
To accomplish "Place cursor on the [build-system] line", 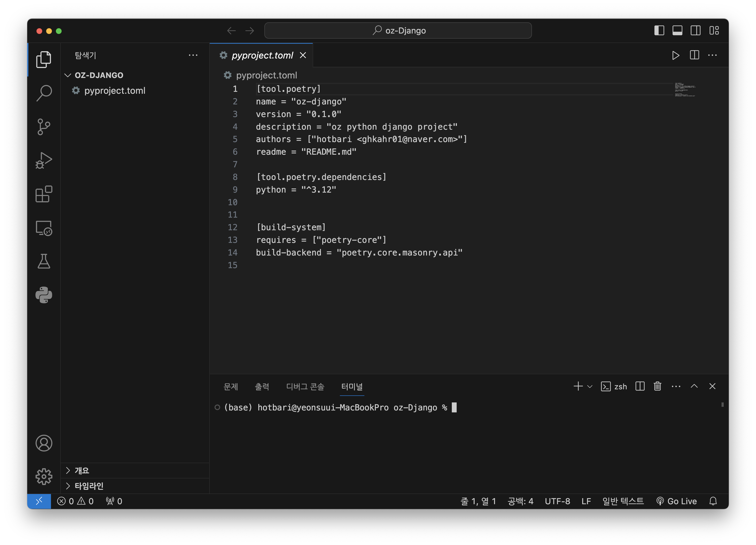I will [291, 227].
